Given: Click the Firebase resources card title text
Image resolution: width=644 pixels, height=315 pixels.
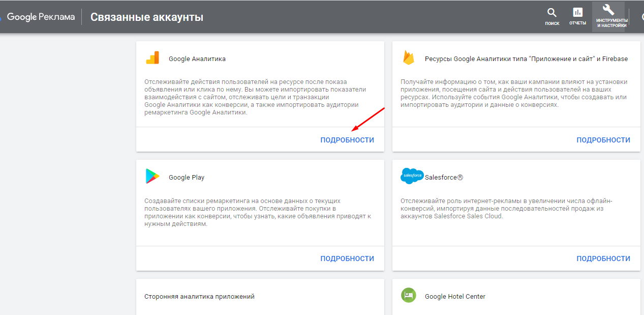Looking at the screenshot, I should tap(526, 59).
